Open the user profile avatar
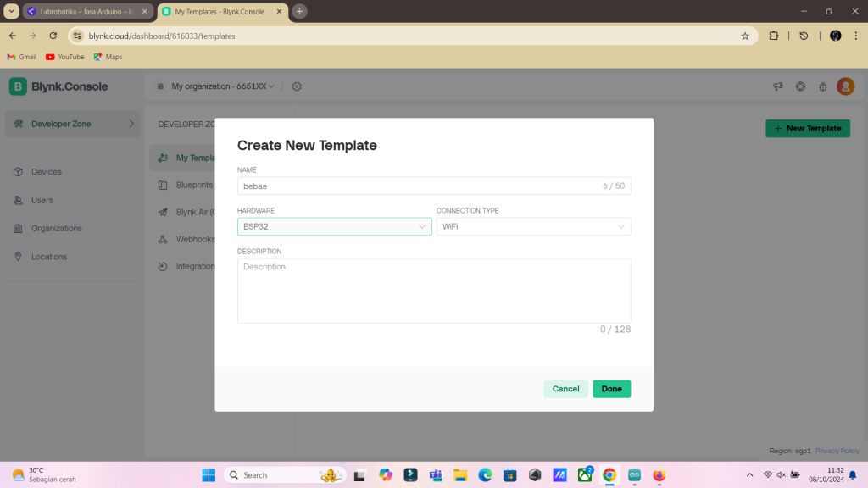Image resolution: width=868 pixels, height=488 pixels. [x=845, y=86]
